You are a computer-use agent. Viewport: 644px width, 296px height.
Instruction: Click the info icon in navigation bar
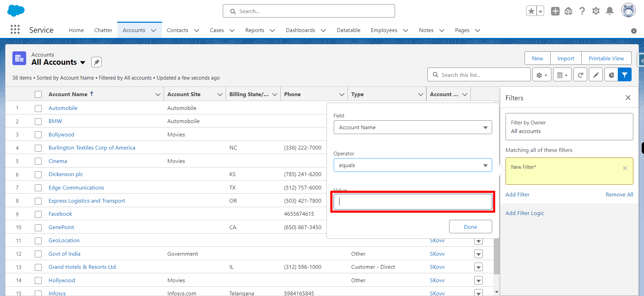click(x=634, y=31)
